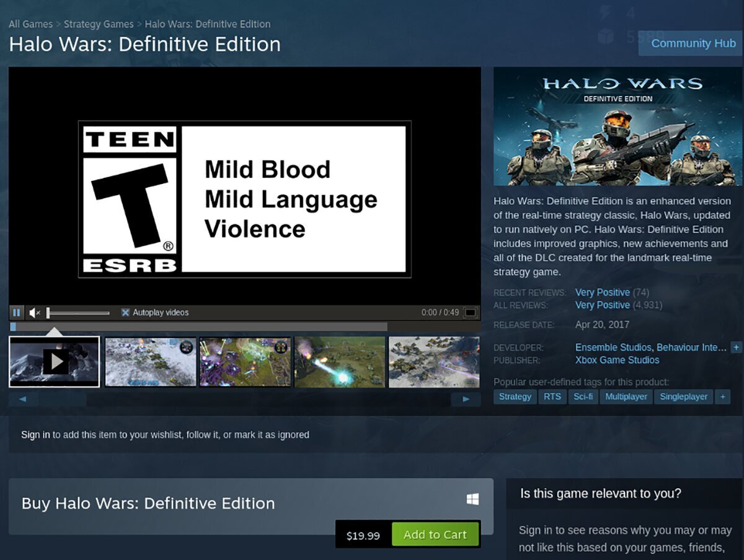Seek on the video progress bar
The width and height of the screenshot is (744, 560).
(198, 326)
